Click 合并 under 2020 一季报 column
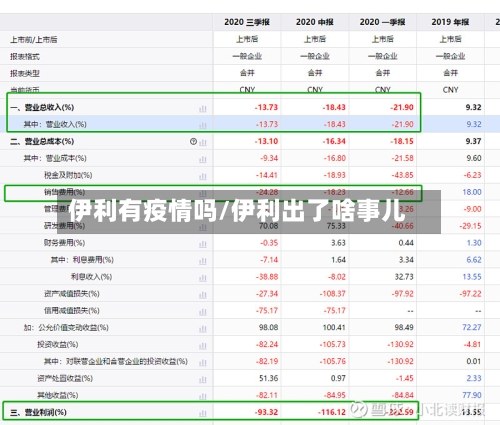Screen dimensions: 500x425 (x=383, y=73)
